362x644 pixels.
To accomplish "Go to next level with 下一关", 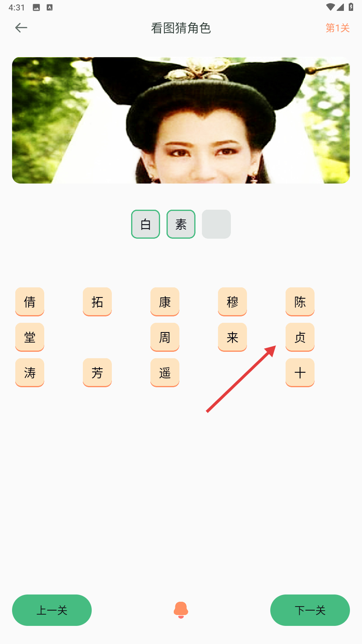I will click(310, 610).
